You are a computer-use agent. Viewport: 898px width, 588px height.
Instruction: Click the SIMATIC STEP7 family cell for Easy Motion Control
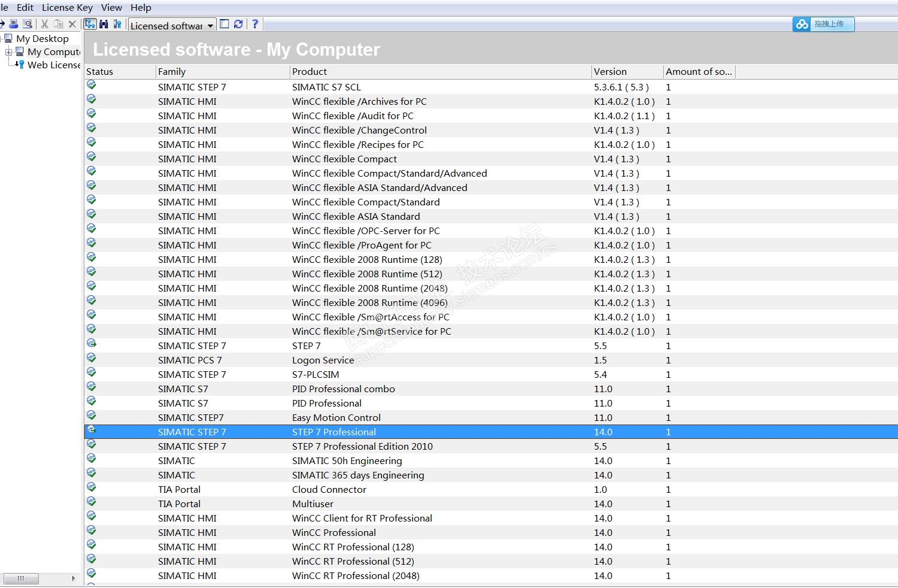[191, 417]
